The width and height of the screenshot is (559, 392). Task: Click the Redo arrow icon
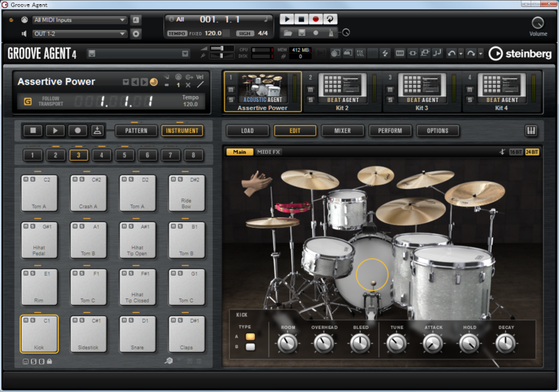471,53
